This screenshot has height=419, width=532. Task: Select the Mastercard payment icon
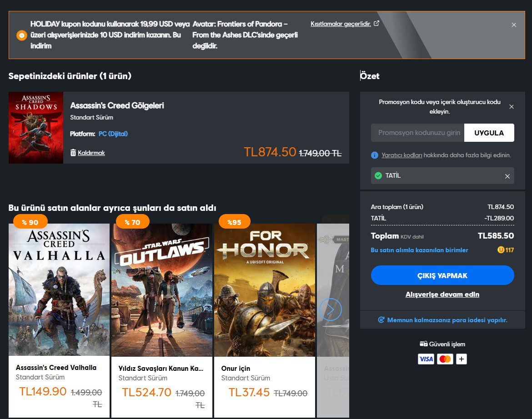445,359
